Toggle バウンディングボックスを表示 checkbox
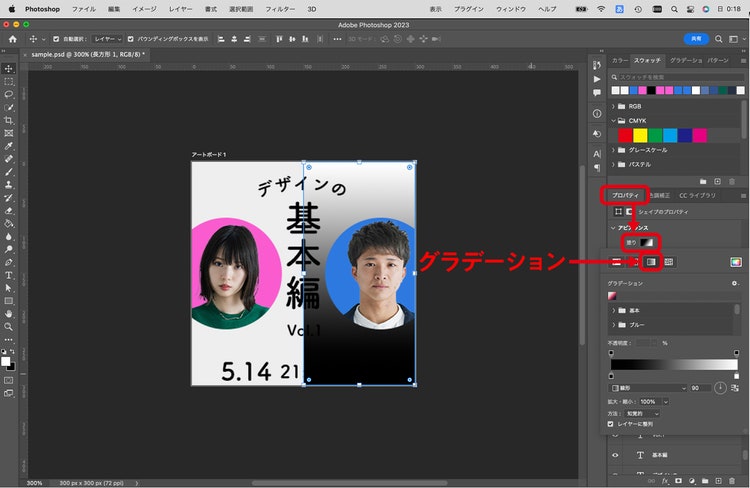750x488 pixels. [x=131, y=39]
